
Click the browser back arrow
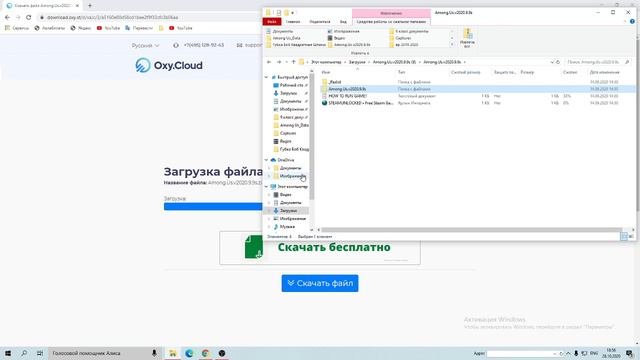7,17
